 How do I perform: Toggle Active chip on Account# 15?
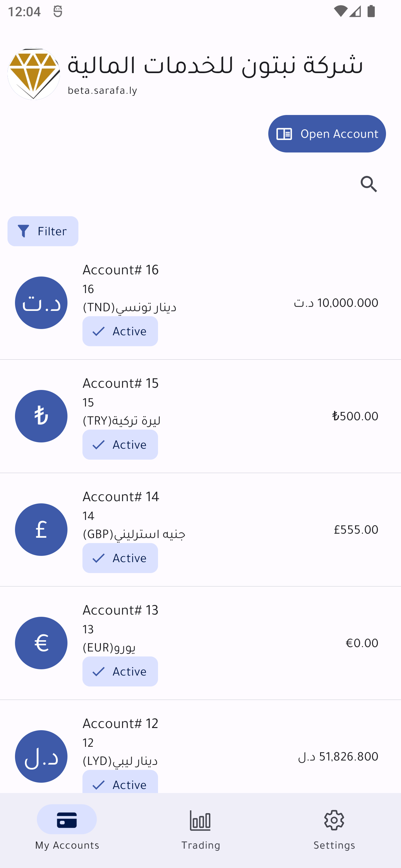(120, 445)
